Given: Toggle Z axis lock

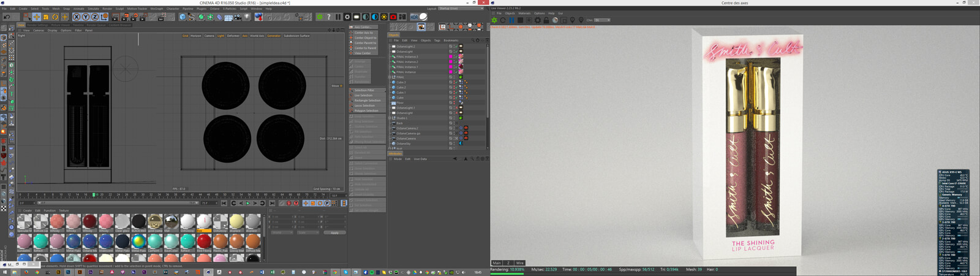Looking at the screenshot, I should coord(95,17).
